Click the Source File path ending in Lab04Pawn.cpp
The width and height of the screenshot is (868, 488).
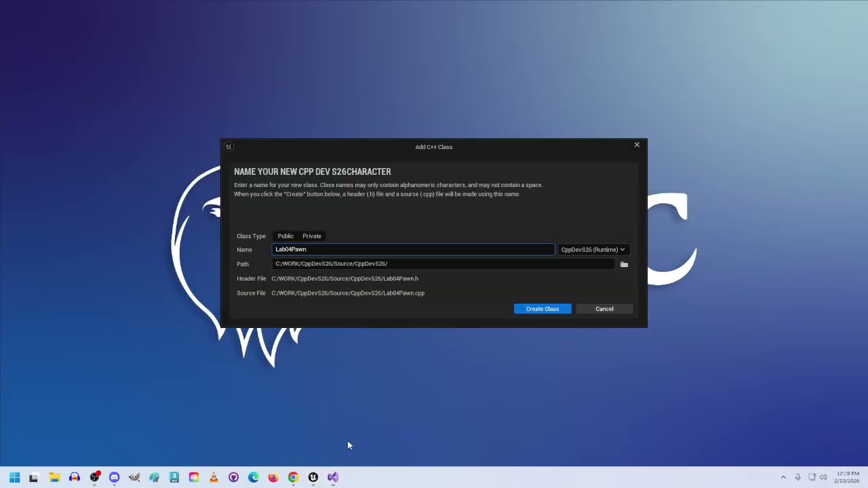(x=348, y=293)
